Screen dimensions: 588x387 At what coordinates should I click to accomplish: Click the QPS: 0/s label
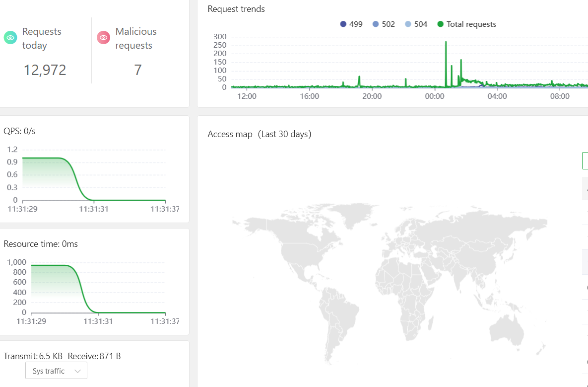(x=20, y=131)
